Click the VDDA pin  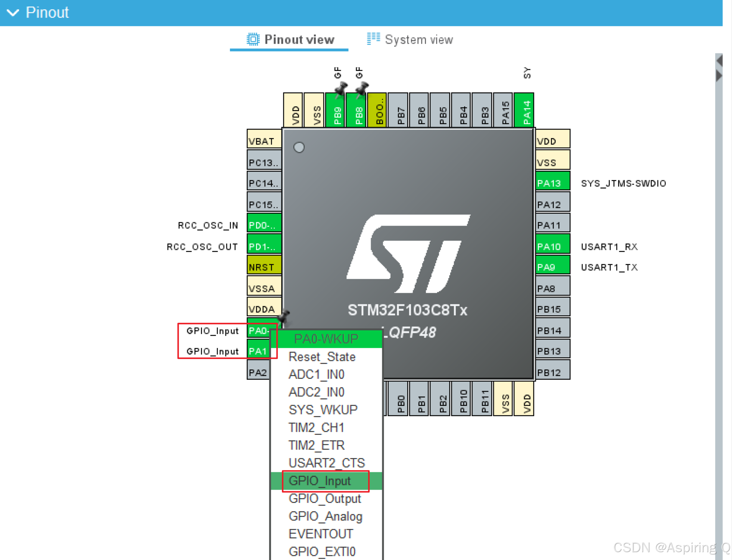coord(264,307)
